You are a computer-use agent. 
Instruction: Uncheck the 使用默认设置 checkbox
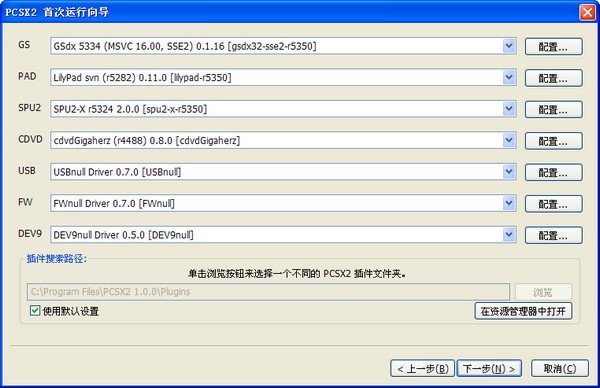tap(35, 310)
